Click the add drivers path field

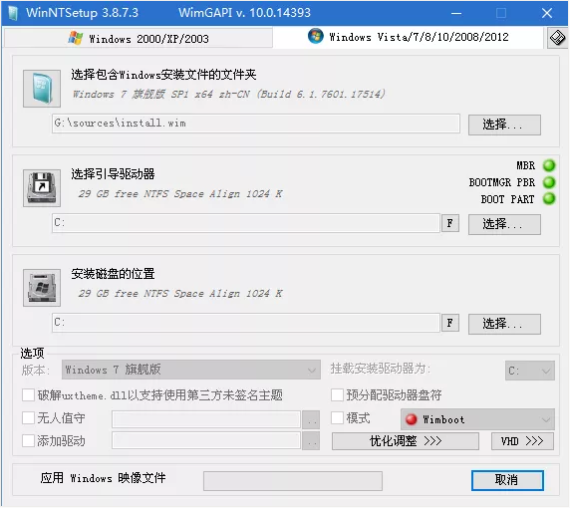click(x=206, y=440)
